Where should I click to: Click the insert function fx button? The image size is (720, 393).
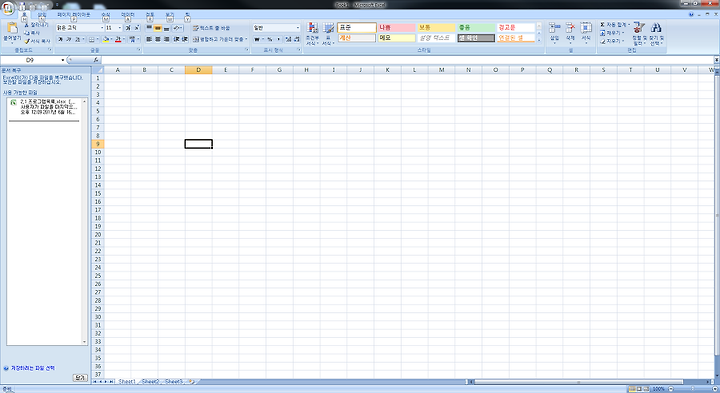(96, 60)
